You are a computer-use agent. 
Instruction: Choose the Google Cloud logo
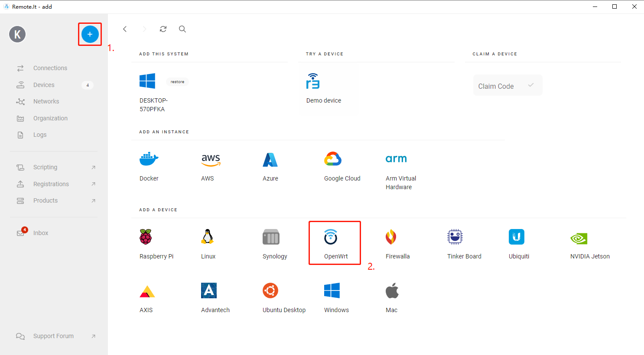pyautogui.click(x=333, y=159)
